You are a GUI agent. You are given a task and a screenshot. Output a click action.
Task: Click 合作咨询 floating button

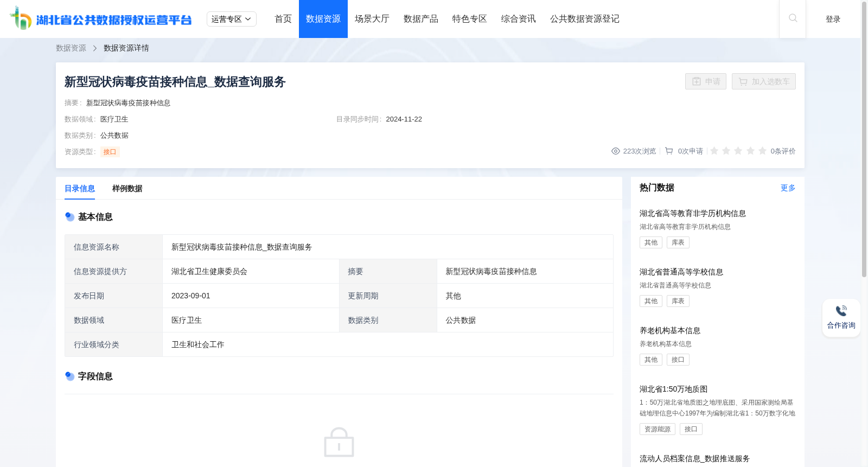(841, 318)
